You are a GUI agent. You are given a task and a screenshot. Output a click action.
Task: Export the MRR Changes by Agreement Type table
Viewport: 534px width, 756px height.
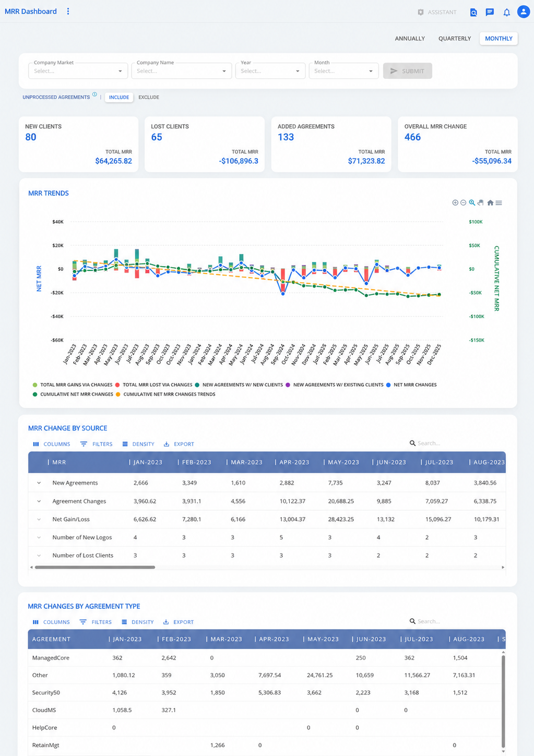(x=179, y=622)
